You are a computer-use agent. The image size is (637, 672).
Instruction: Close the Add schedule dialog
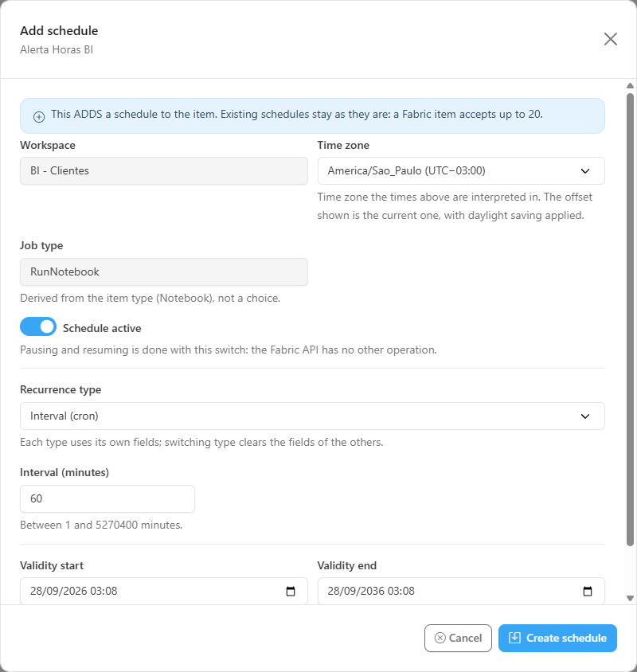(x=611, y=39)
